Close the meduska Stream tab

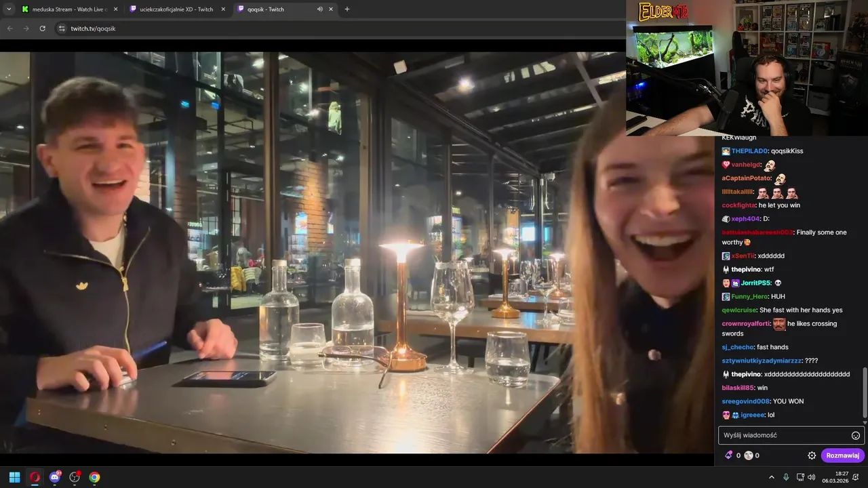[115, 9]
